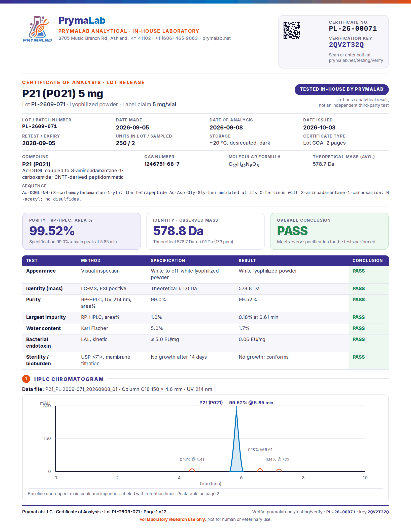This screenshot has width=411, height=532.
Task: Click the footer verify URL
Action: (294, 512)
